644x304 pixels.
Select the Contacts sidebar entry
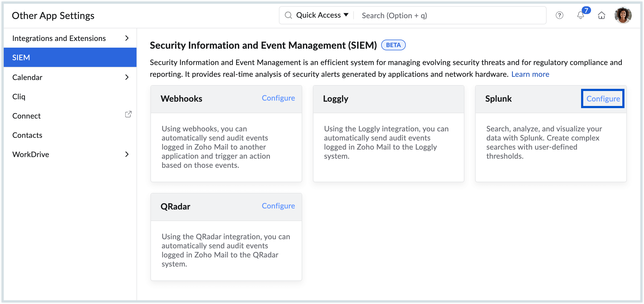[x=27, y=135]
